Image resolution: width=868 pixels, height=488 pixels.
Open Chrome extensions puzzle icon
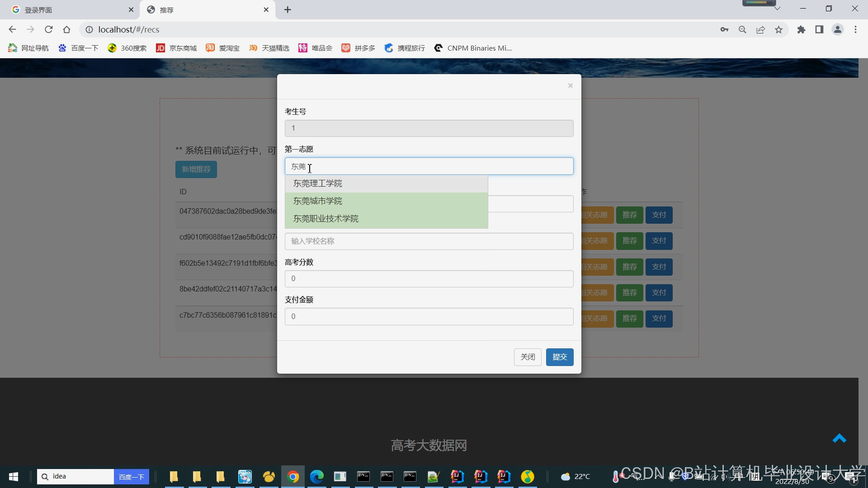tap(801, 30)
